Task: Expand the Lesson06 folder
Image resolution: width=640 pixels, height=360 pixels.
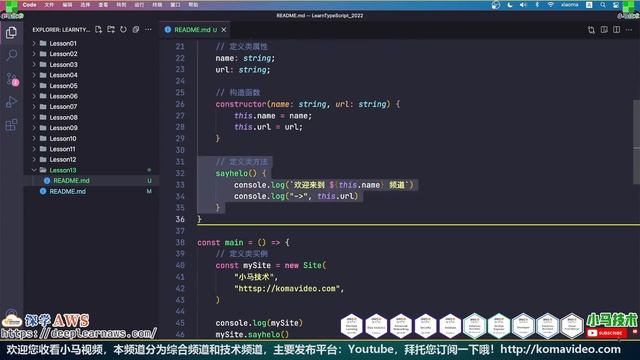Action: click(x=34, y=96)
